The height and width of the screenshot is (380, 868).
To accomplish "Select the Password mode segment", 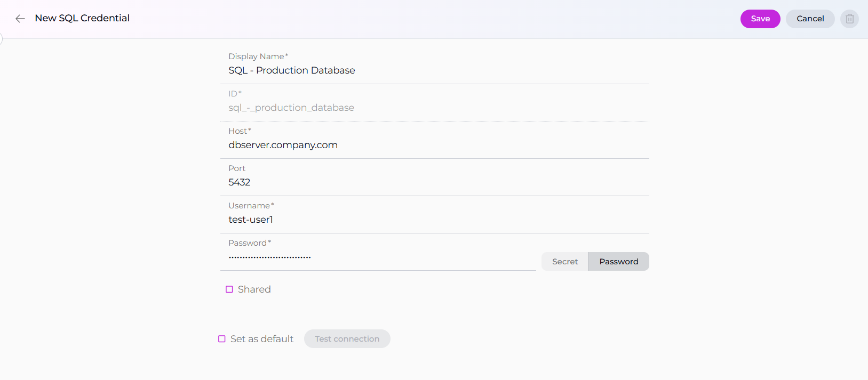I will coord(618,262).
